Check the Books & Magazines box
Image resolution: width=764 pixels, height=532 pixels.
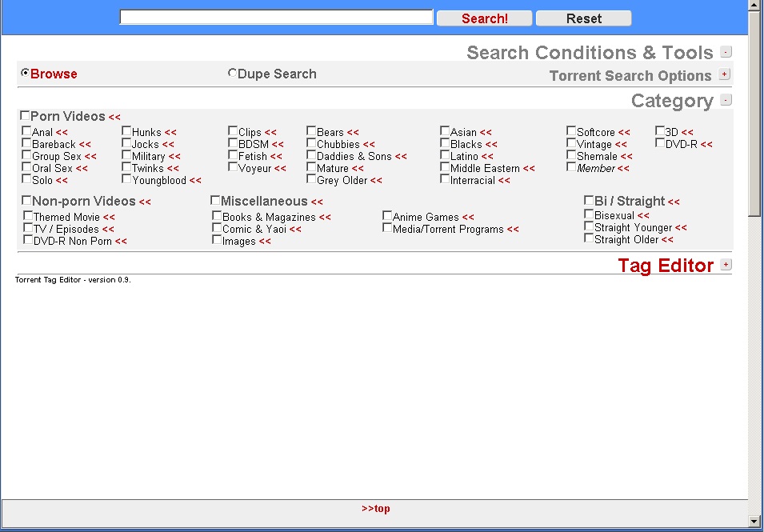pos(217,216)
